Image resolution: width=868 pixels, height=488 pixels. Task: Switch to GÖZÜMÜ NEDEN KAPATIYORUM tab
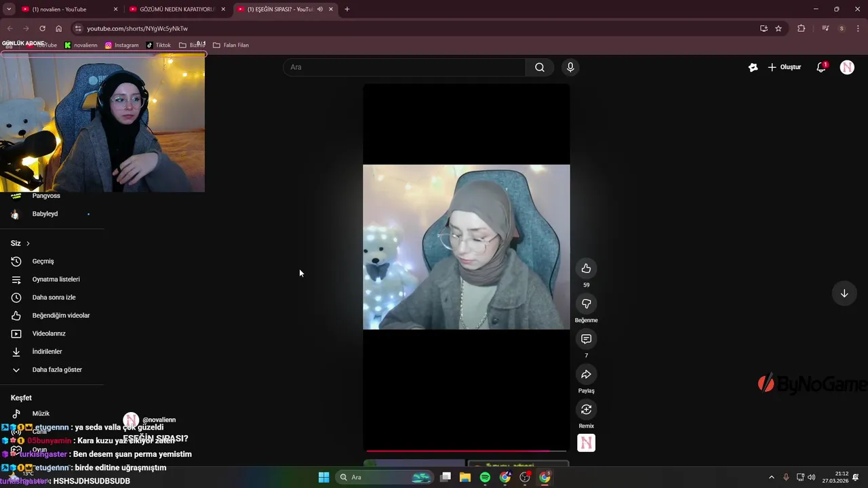click(178, 9)
